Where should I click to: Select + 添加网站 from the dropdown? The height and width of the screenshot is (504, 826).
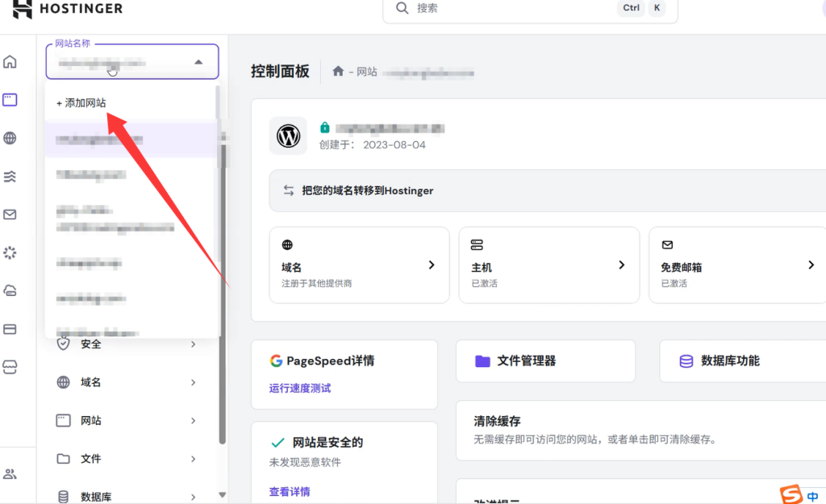point(81,103)
